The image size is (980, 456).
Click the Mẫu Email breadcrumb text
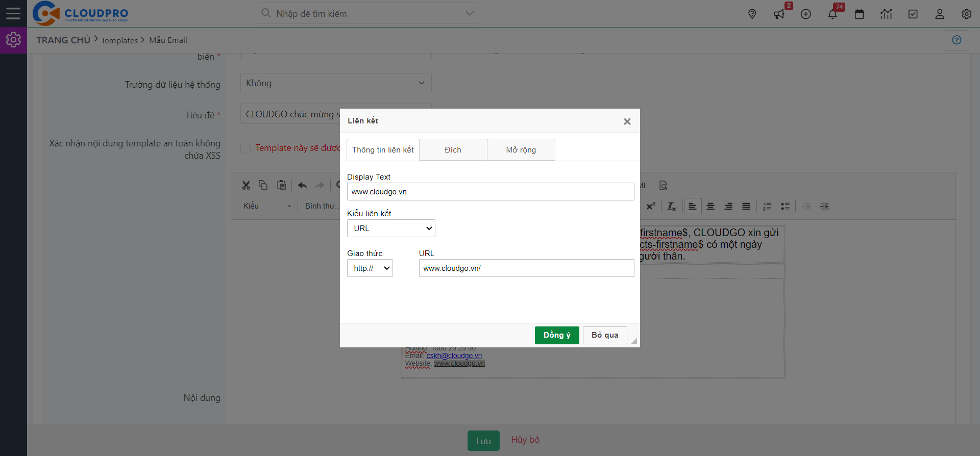[x=168, y=40]
